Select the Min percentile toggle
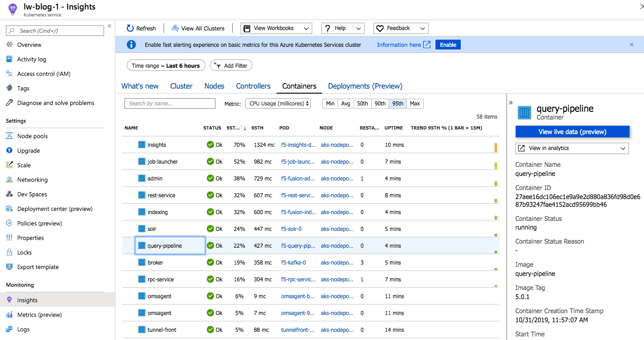 tap(330, 104)
